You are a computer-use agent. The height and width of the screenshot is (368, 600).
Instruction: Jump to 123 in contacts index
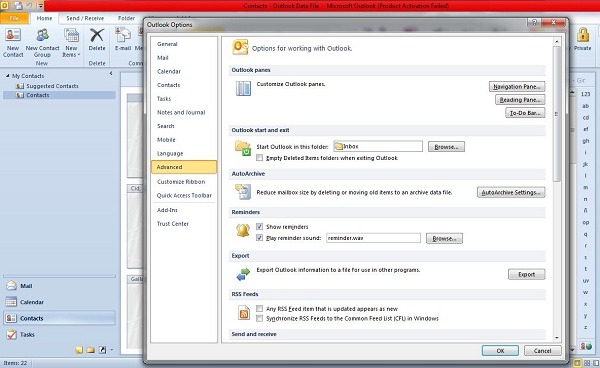(585, 94)
